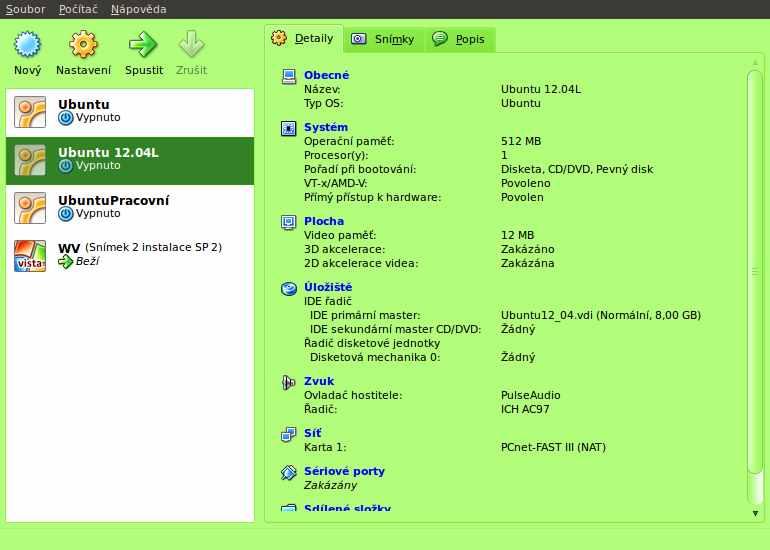The image size is (770, 550).
Task: Click the Disketa, CD/DVD, Pevný disk value
Action: (x=577, y=169)
